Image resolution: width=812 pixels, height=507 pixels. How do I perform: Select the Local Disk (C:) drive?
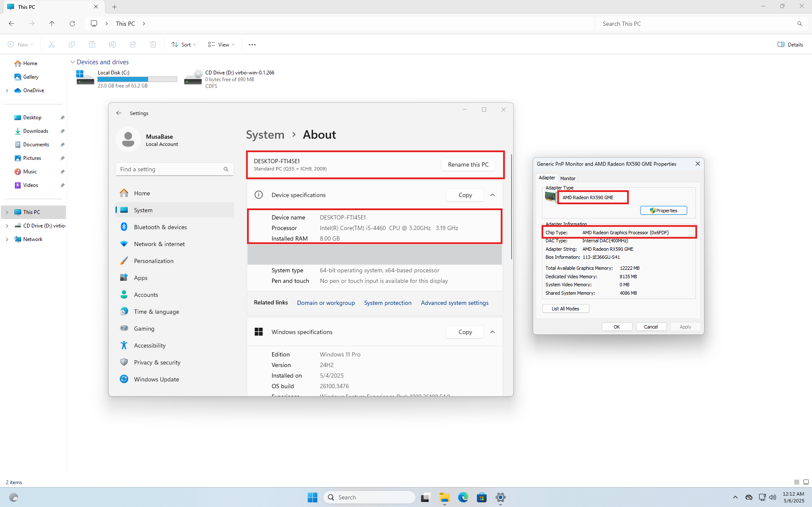(x=127, y=79)
